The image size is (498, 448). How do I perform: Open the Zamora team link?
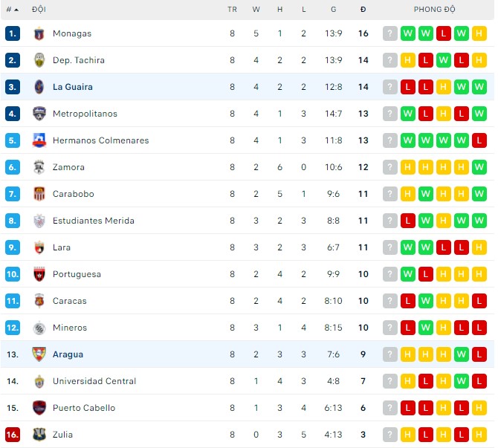(68, 167)
